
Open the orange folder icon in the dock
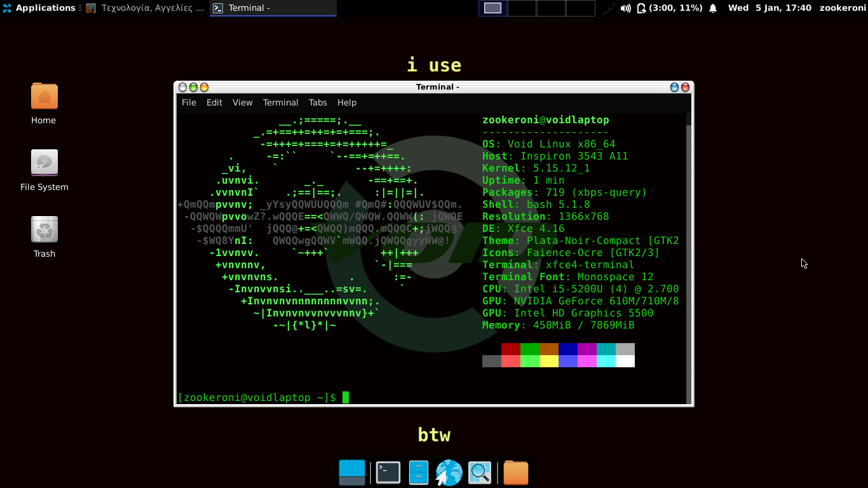coord(515,472)
